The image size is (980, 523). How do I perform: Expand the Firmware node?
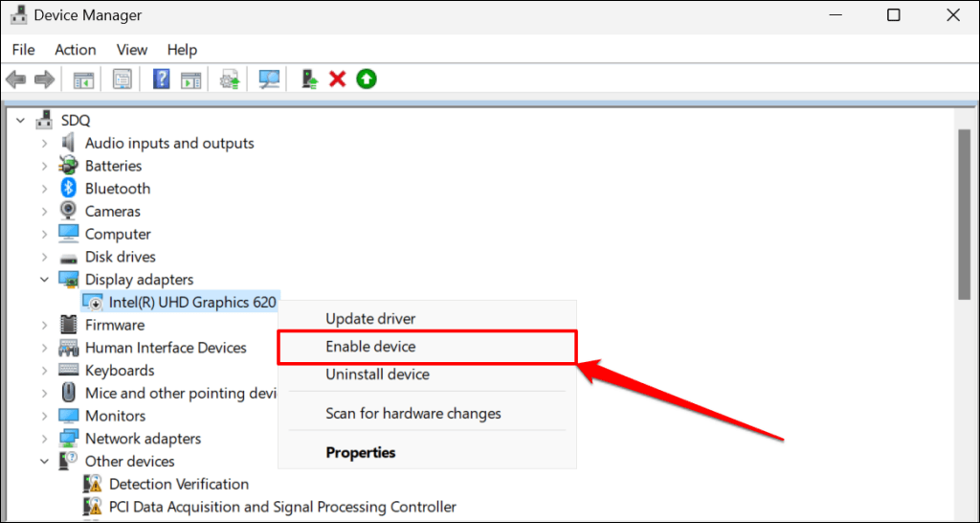[x=44, y=325]
